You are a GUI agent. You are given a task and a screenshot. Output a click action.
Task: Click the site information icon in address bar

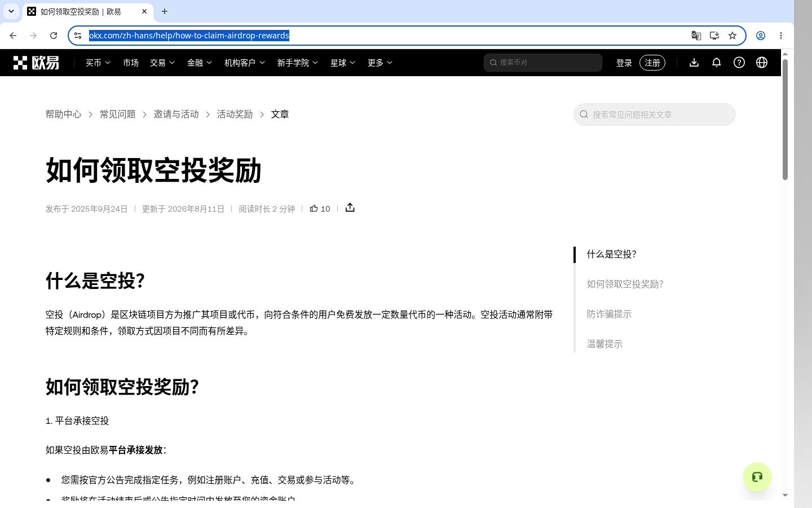(78, 36)
